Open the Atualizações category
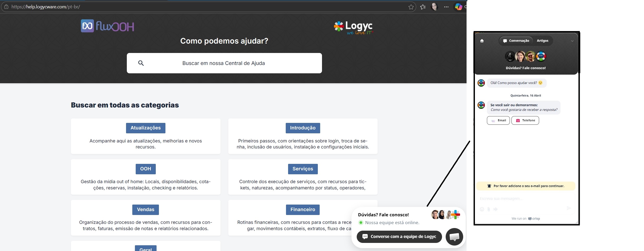This screenshot has width=644, height=251. (x=146, y=128)
